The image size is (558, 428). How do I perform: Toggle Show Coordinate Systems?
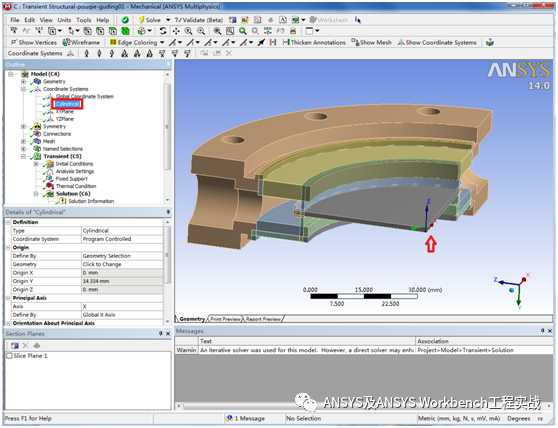pos(437,42)
